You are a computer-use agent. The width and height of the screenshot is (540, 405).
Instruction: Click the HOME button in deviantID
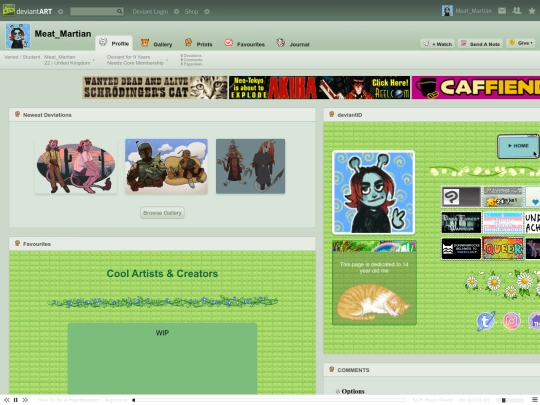518,146
